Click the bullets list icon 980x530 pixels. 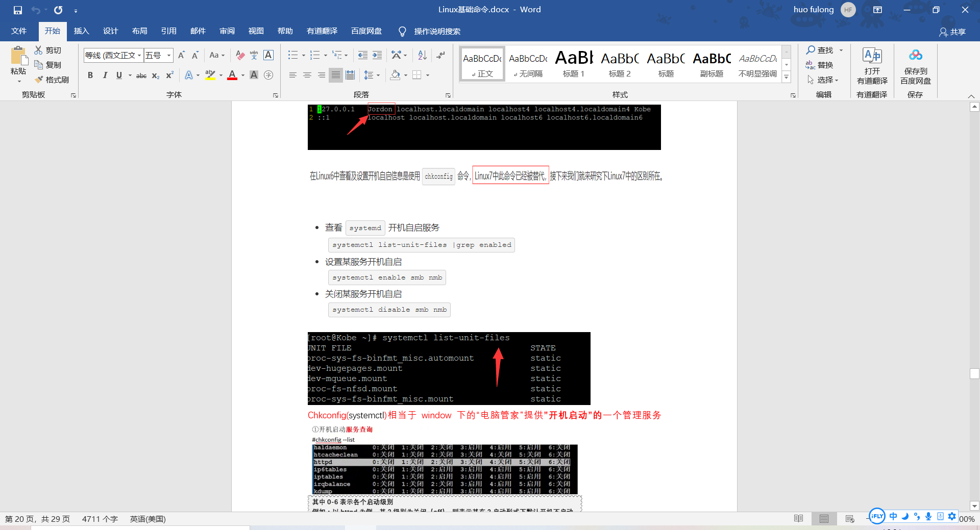(292, 55)
